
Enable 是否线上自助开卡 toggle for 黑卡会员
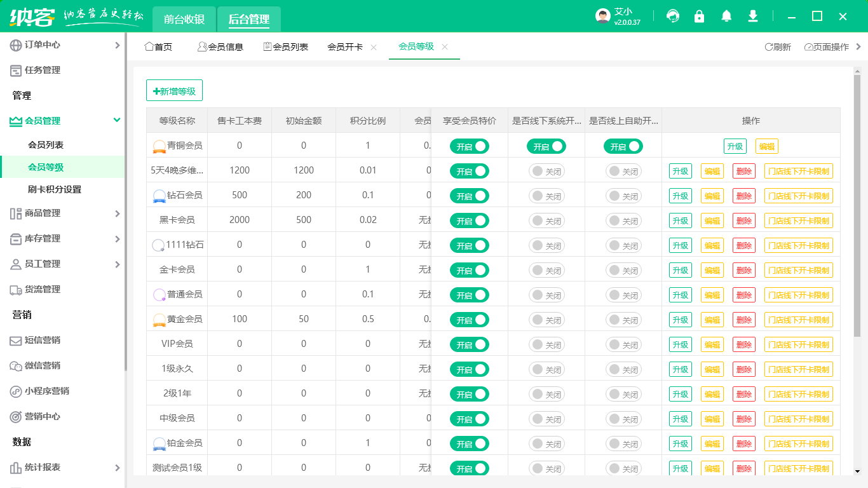(x=623, y=220)
